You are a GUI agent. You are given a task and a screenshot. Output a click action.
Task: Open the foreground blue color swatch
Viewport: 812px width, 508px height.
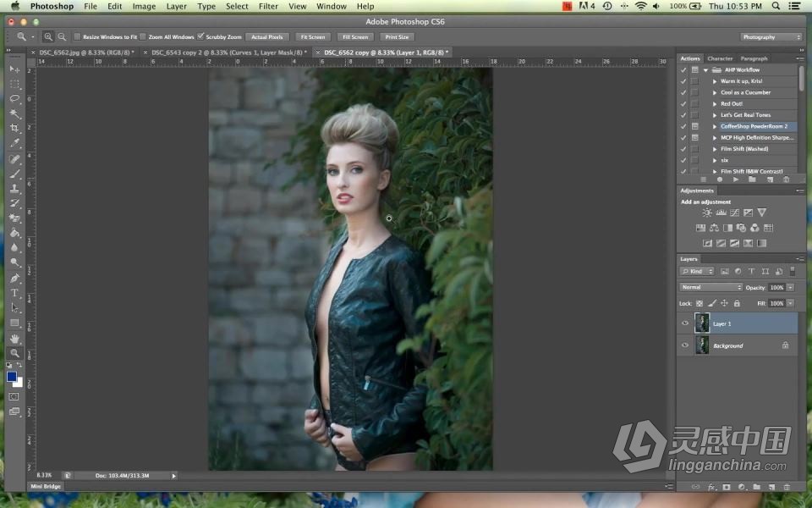click(x=11, y=376)
